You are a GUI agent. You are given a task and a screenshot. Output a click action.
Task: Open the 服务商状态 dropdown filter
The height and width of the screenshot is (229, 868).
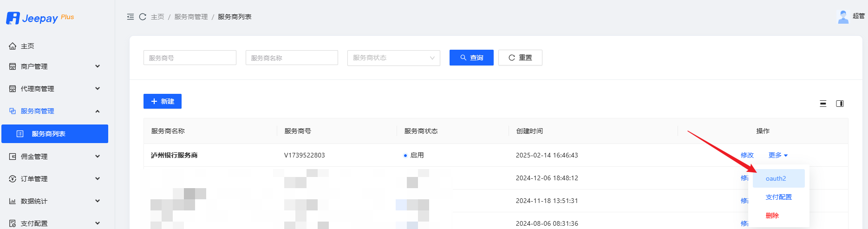(x=393, y=58)
